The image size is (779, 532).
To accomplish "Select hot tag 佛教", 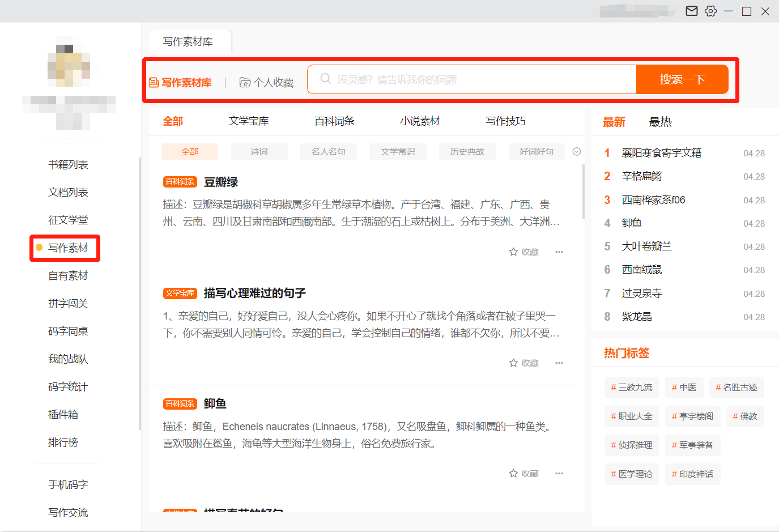I will point(745,416).
